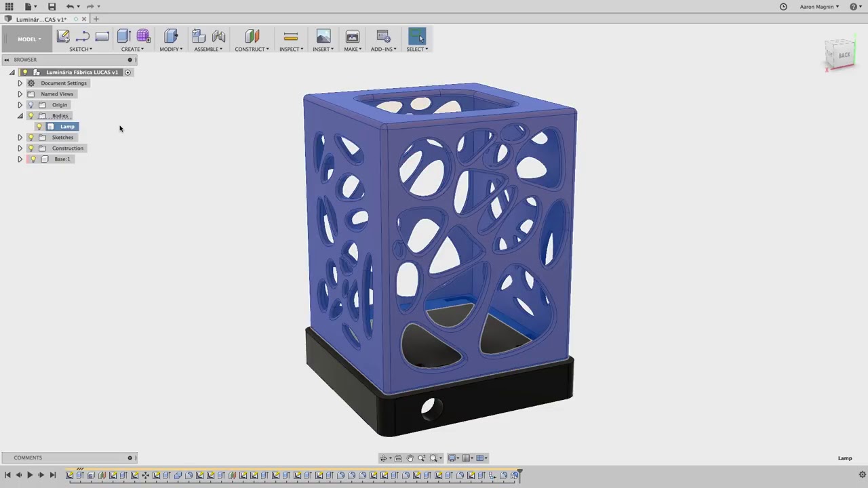Toggle the Base:1 component visibility lightbulb

(x=33, y=159)
